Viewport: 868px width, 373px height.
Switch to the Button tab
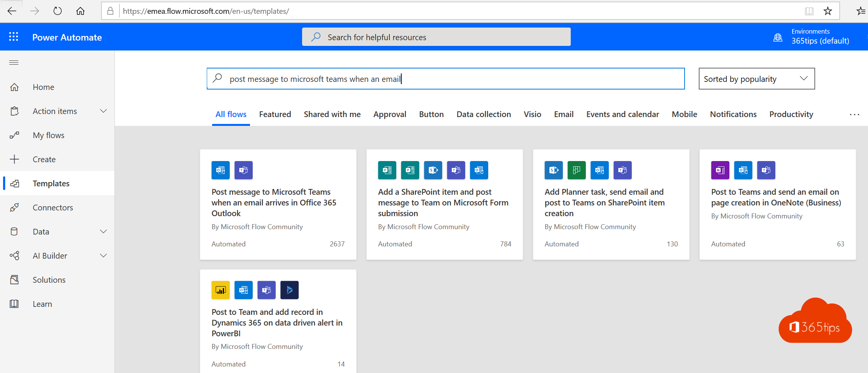click(431, 114)
